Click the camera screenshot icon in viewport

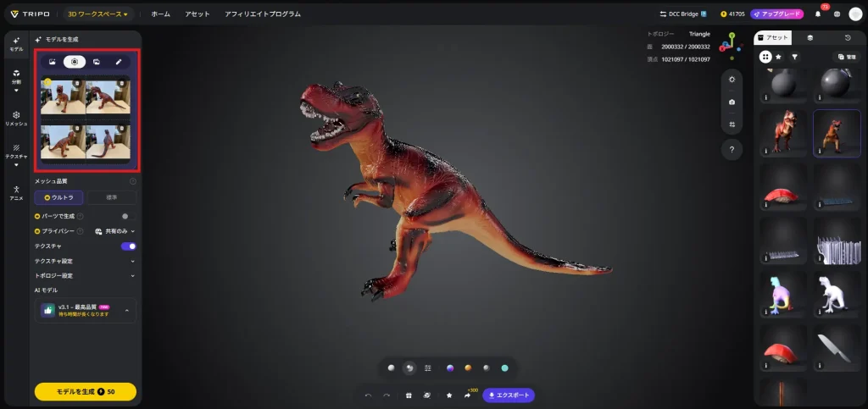[x=732, y=102]
